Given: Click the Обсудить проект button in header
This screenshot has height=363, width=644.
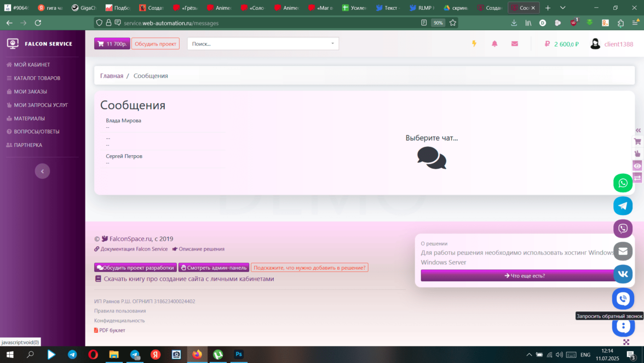Looking at the screenshot, I should [x=156, y=43].
